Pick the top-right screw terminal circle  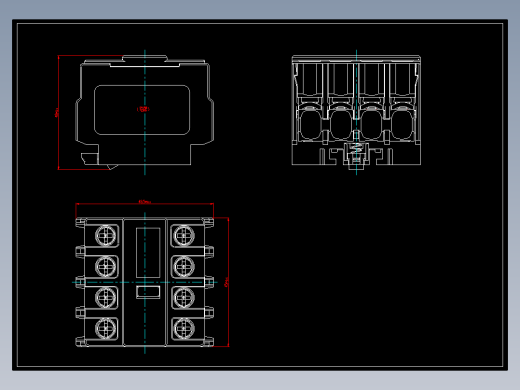183,236
